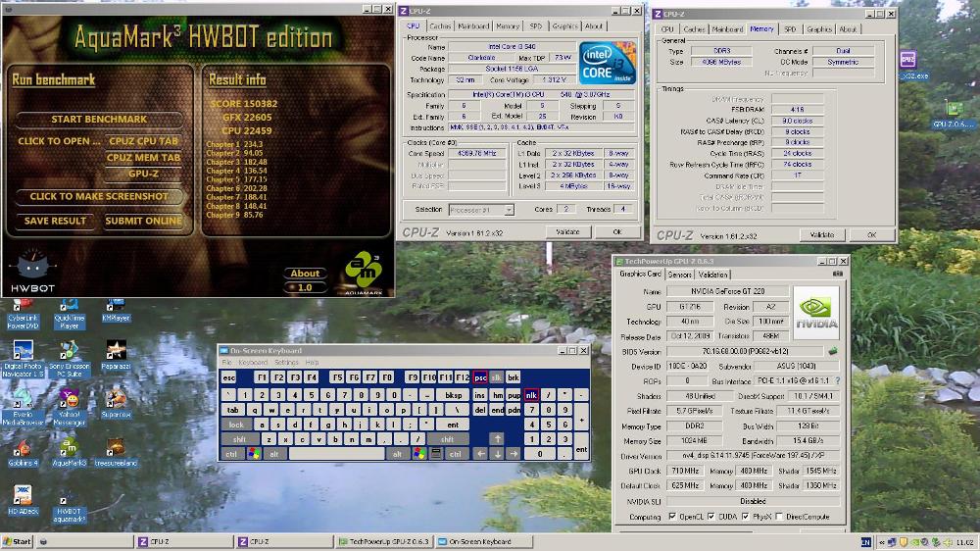
Task: Open Settings menu in On-Screen Keyboard
Action: tap(287, 363)
